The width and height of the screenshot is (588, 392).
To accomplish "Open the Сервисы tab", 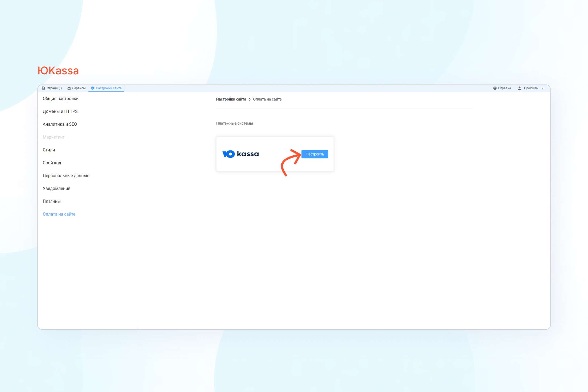I will tap(76, 88).
